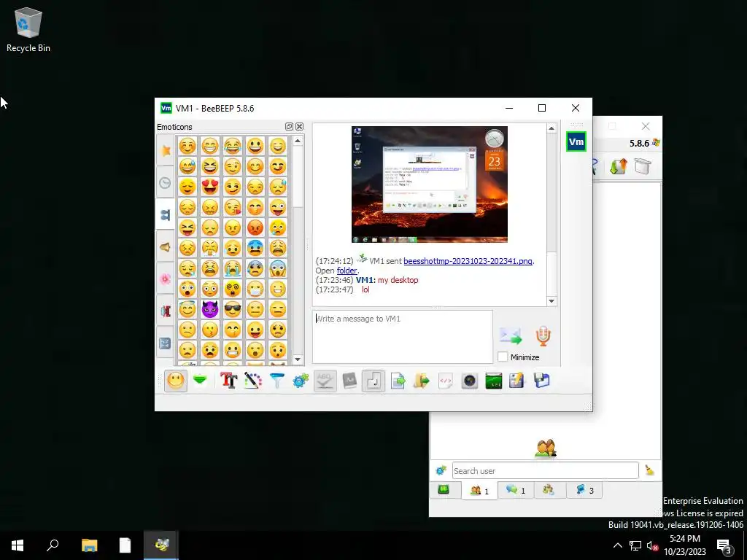Viewport: 747px width, 560px height.
Task: Enable the Minimize checkbox
Action: (x=503, y=357)
